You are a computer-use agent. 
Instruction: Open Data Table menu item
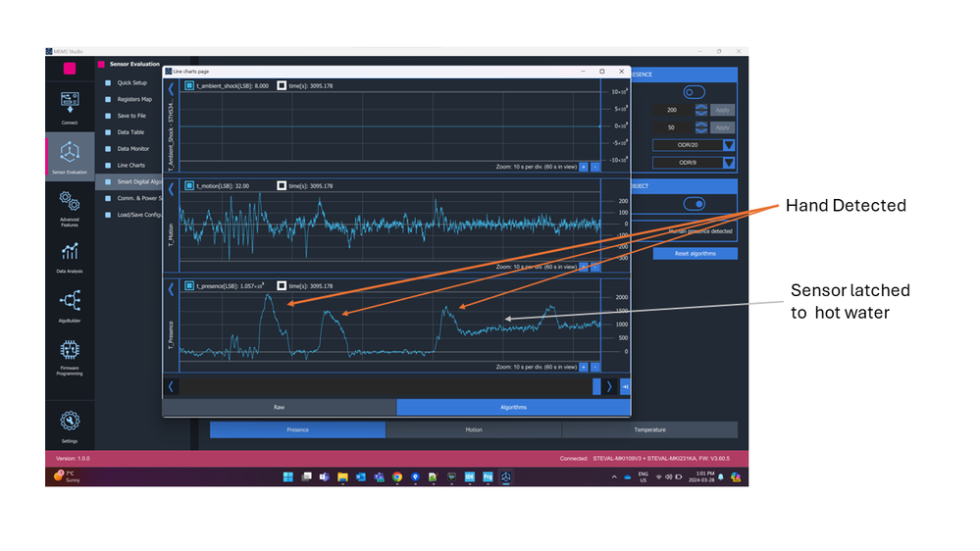click(130, 132)
